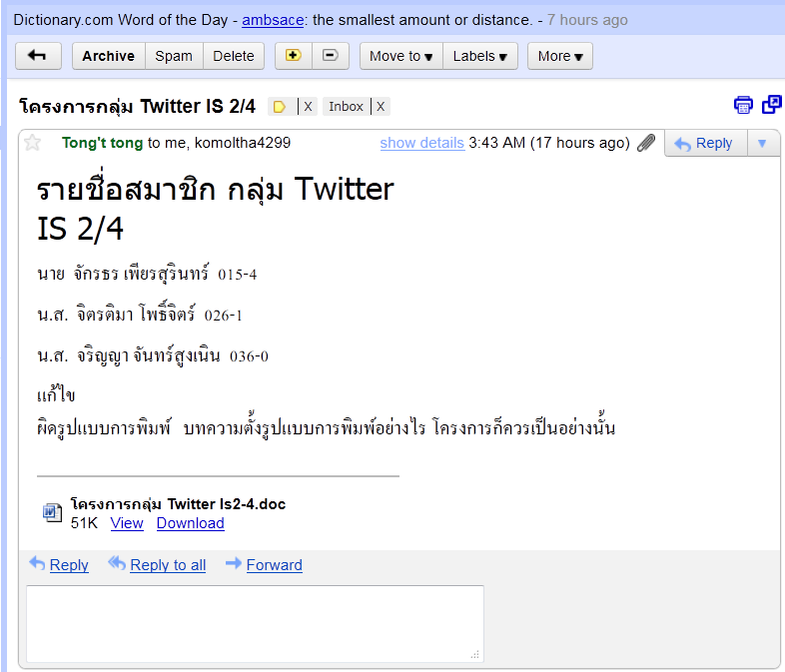
Task: Print the conversation using printer icon
Action: (743, 105)
